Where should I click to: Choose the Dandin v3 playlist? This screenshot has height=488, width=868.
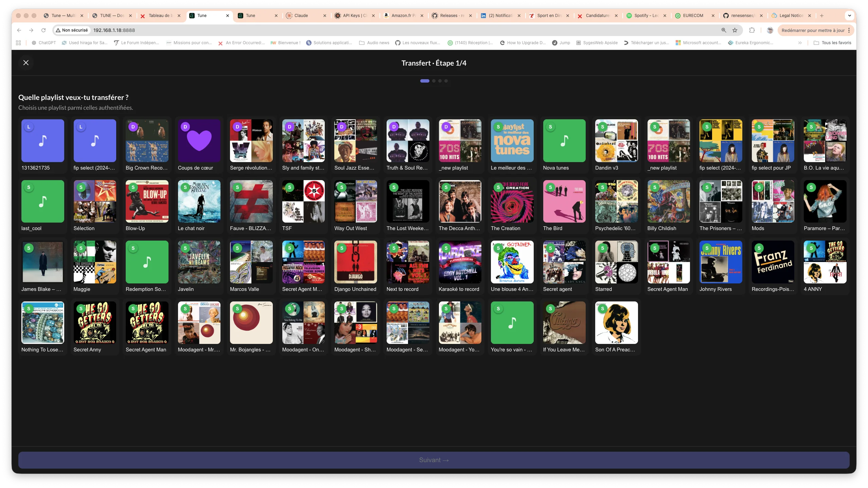(x=616, y=145)
